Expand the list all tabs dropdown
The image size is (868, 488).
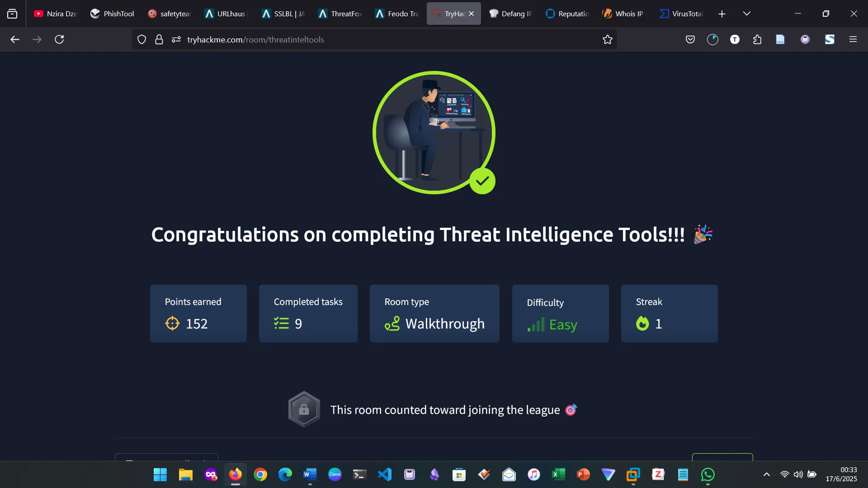tap(746, 14)
